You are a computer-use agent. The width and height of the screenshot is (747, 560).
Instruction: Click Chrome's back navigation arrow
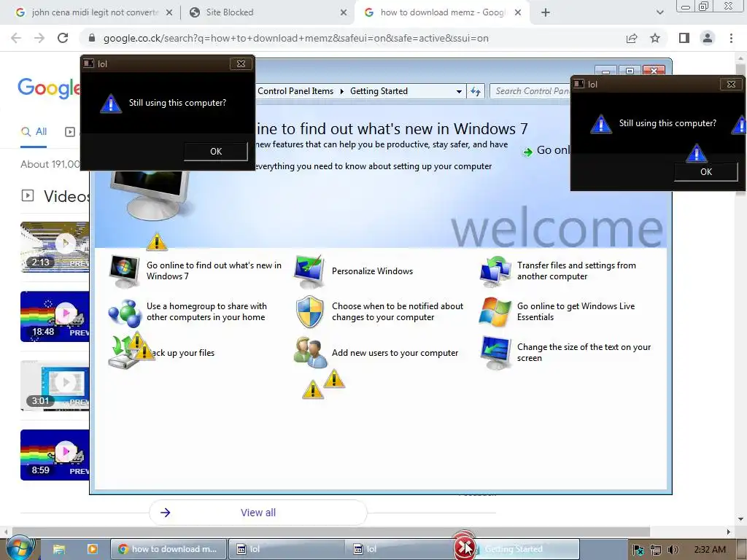tap(16, 38)
